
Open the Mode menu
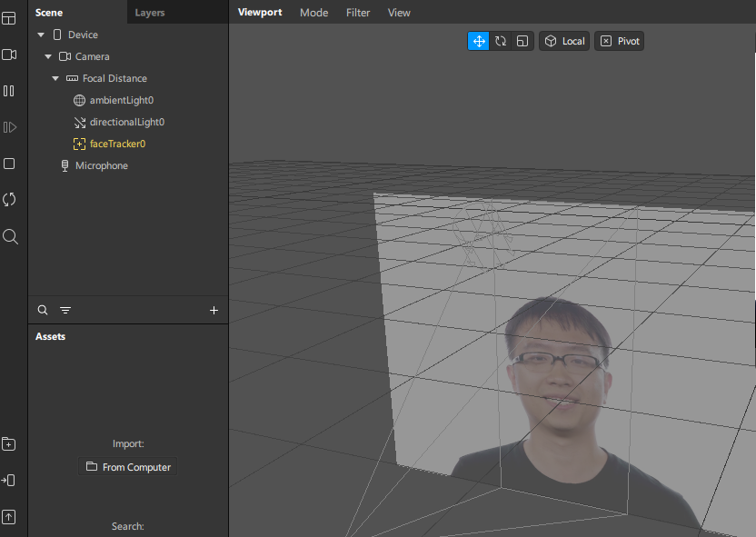point(313,13)
